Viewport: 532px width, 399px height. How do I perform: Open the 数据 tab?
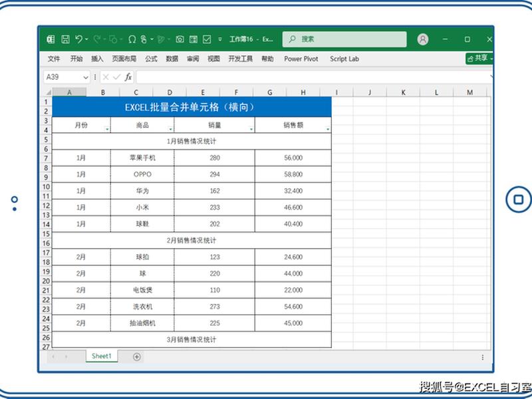pos(172,59)
